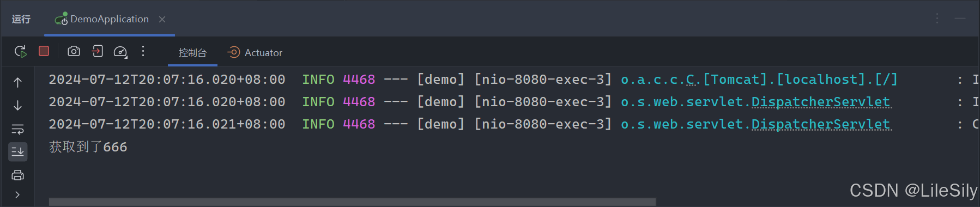Click the horizontal console scrollbar
This screenshot has width=980, height=207.
[352, 202]
